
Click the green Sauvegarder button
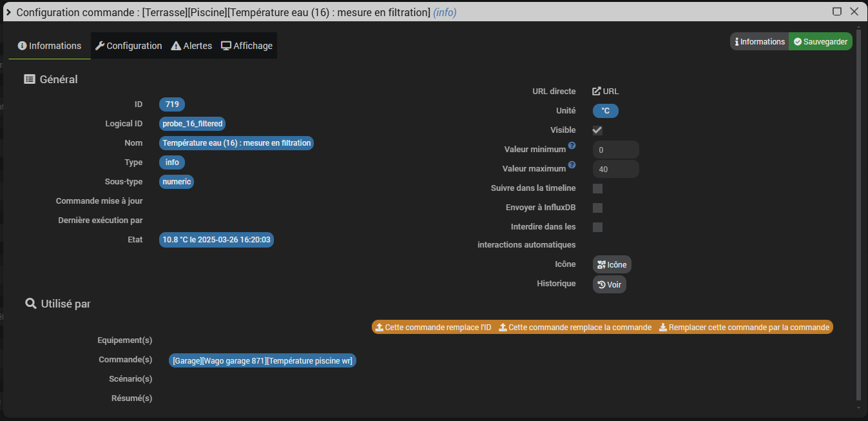(x=820, y=41)
